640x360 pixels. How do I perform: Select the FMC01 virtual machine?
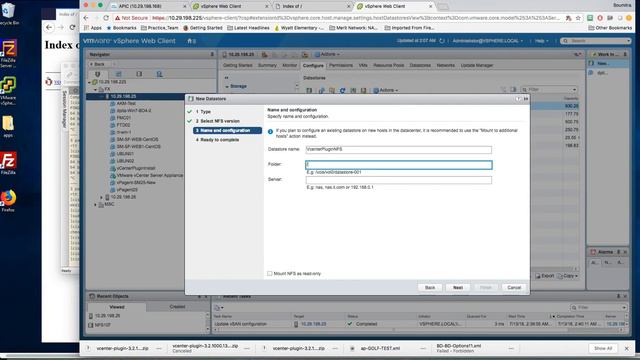[x=123, y=118]
